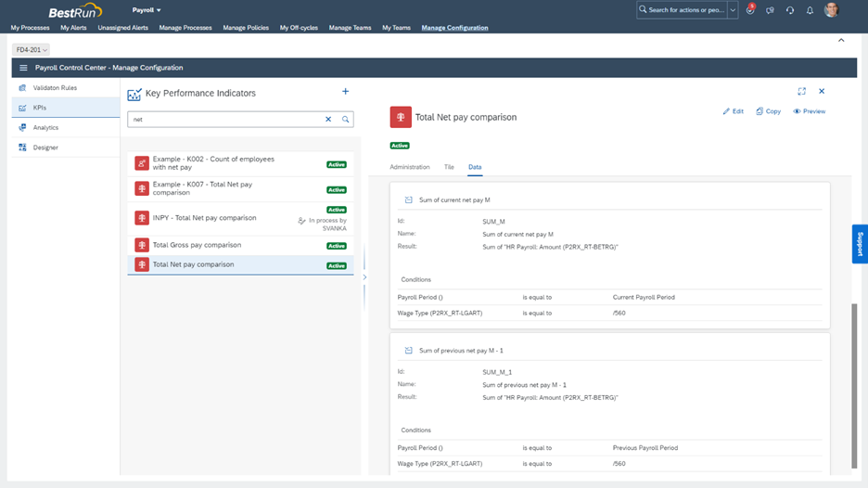The width and height of the screenshot is (868, 488).
Task: Open the FD4-201 system dropdown
Action: pos(32,50)
